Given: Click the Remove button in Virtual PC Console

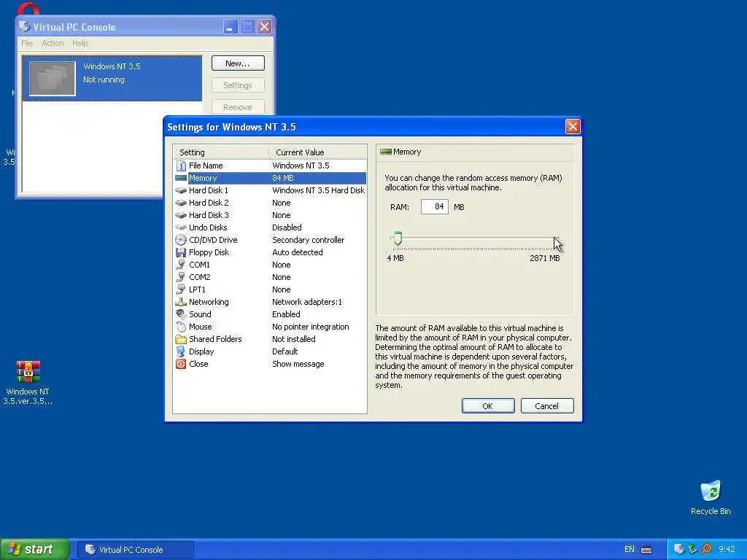Looking at the screenshot, I should pos(238,107).
